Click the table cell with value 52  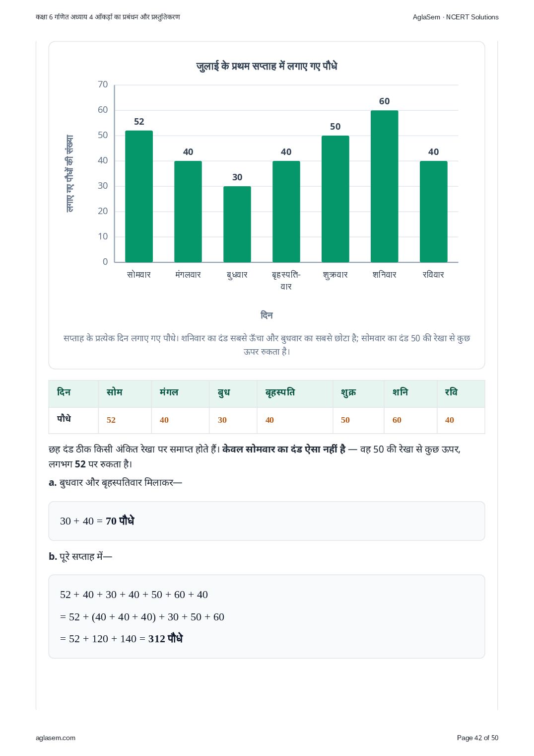click(125, 420)
